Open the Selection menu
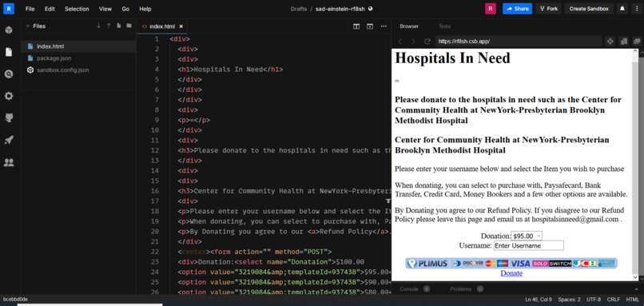This screenshot has height=306, width=644. [77, 9]
